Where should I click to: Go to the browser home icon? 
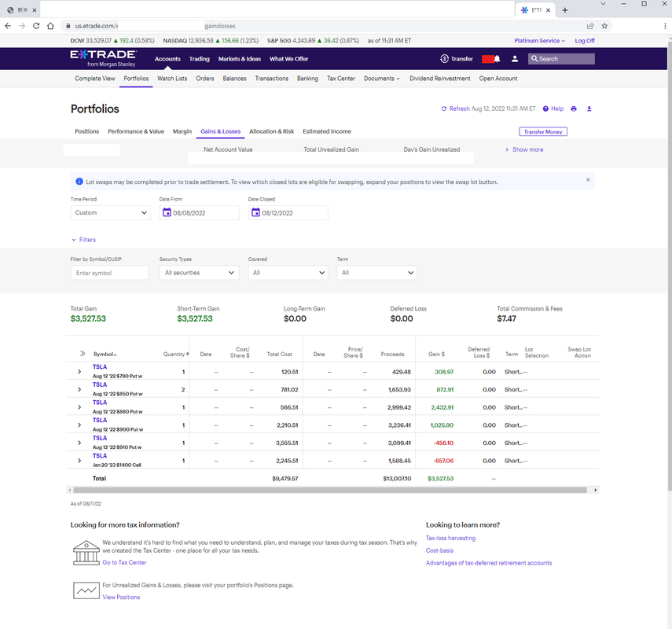(50, 26)
